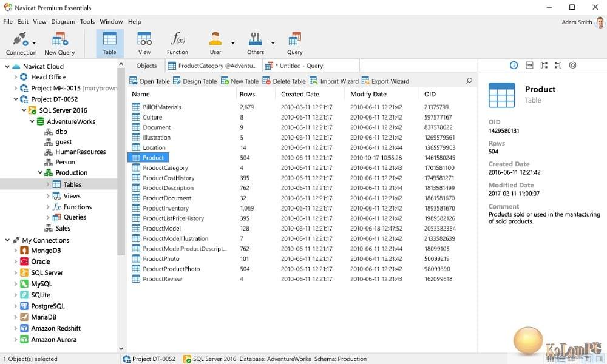Click the MongoDB connection icon

coord(24,251)
